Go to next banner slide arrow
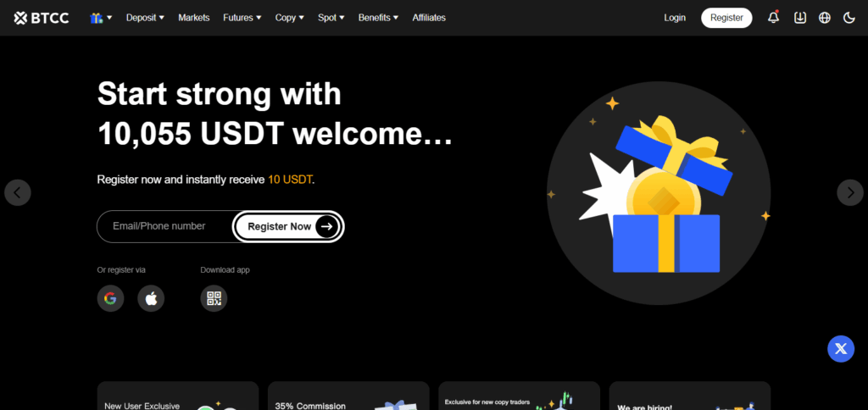The width and height of the screenshot is (868, 410). (849, 192)
